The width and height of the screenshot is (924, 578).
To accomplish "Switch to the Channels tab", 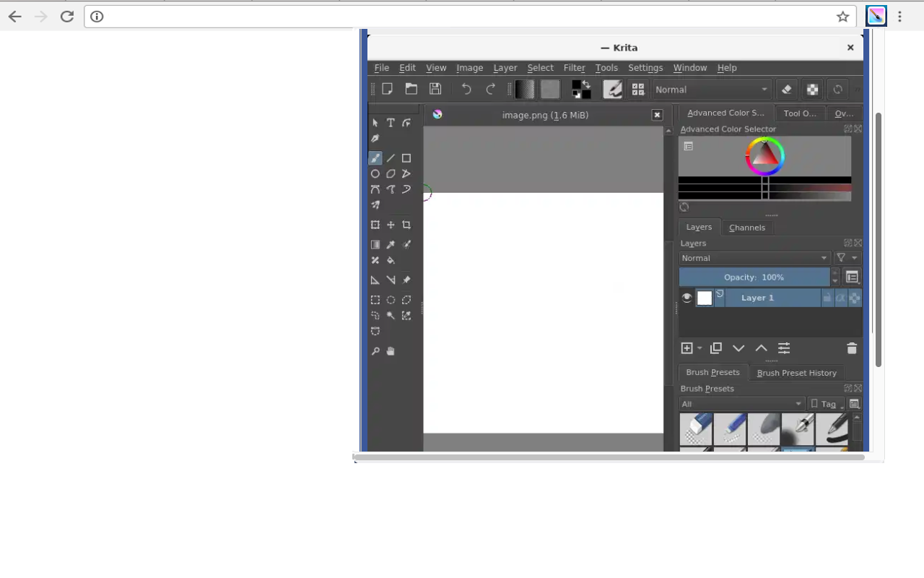I will tap(747, 227).
